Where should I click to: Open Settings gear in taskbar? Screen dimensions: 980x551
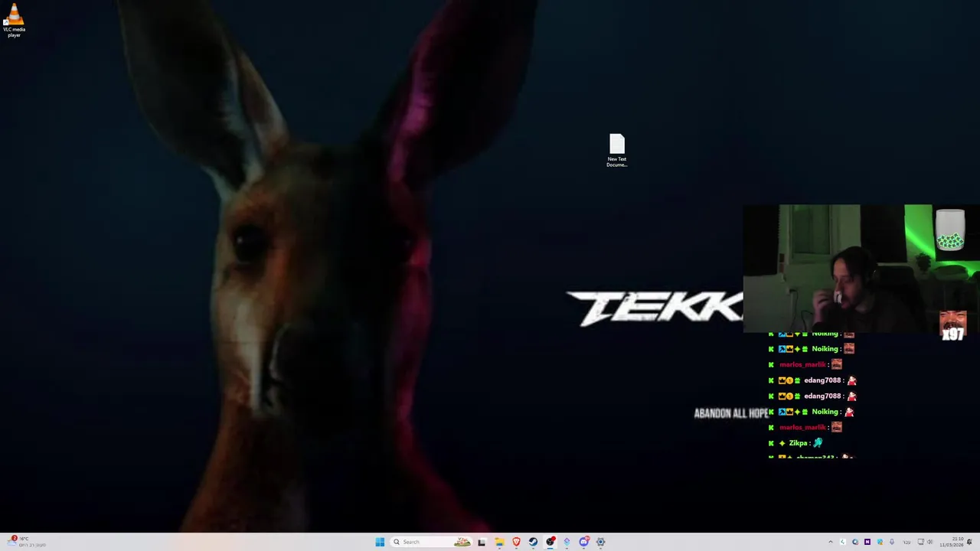click(600, 542)
